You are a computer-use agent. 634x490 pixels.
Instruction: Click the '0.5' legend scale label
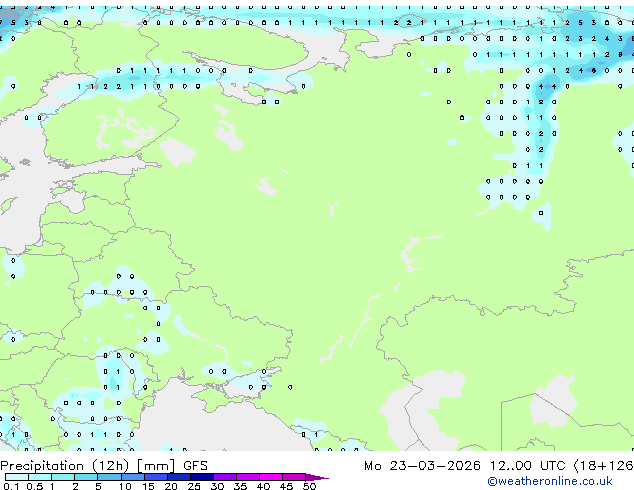pos(34,486)
